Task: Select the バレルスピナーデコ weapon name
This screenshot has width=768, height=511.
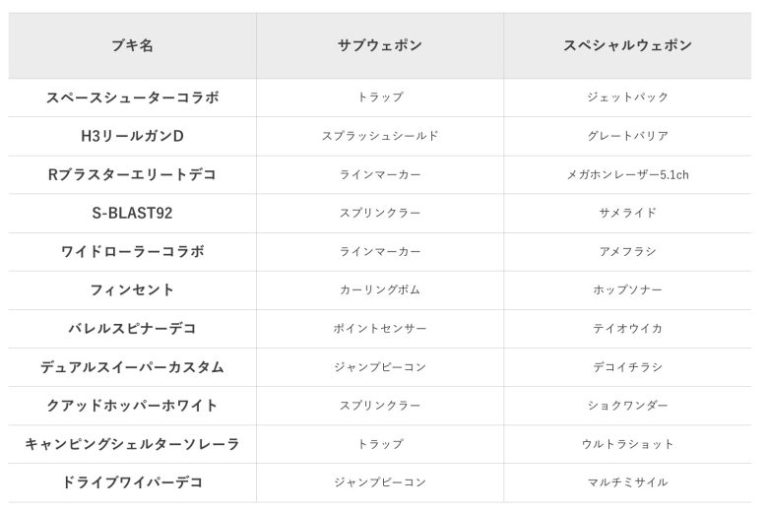Action: (x=132, y=329)
